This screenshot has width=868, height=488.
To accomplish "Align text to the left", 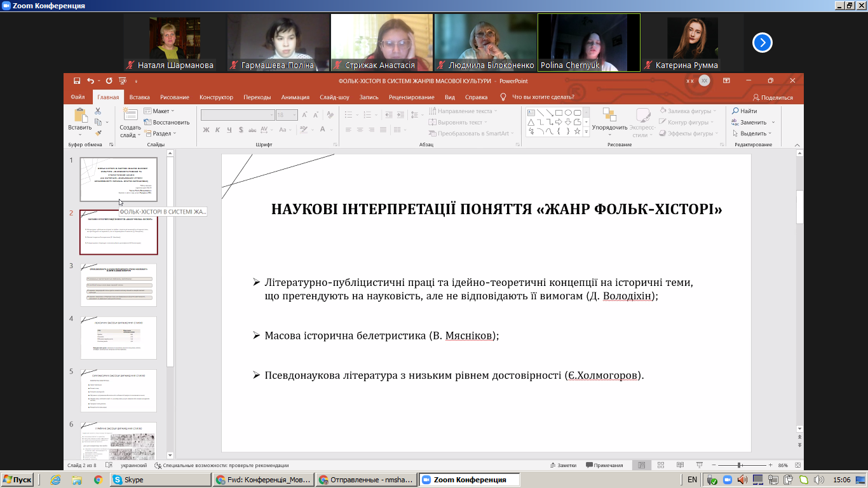I will (348, 130).
